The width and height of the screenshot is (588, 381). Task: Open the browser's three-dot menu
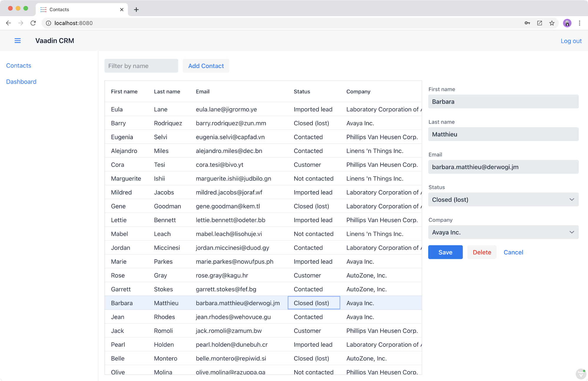pos(579,23)
